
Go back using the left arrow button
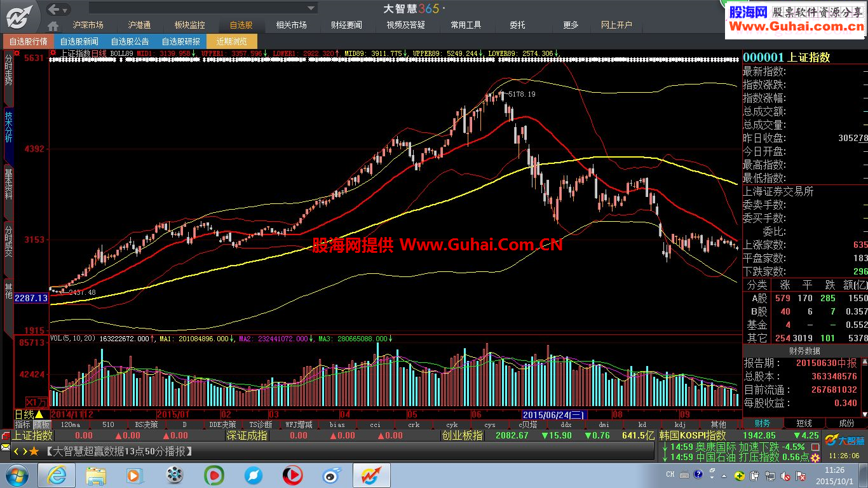[x=55, y=9]
